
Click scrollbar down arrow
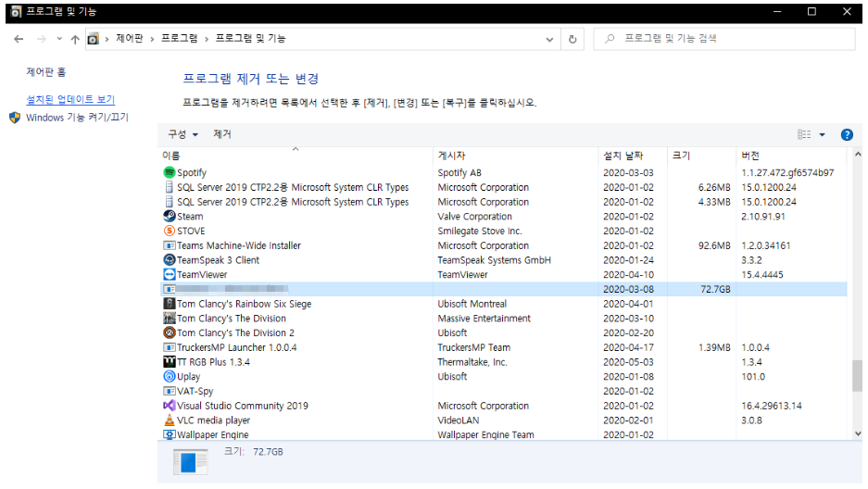858,434
